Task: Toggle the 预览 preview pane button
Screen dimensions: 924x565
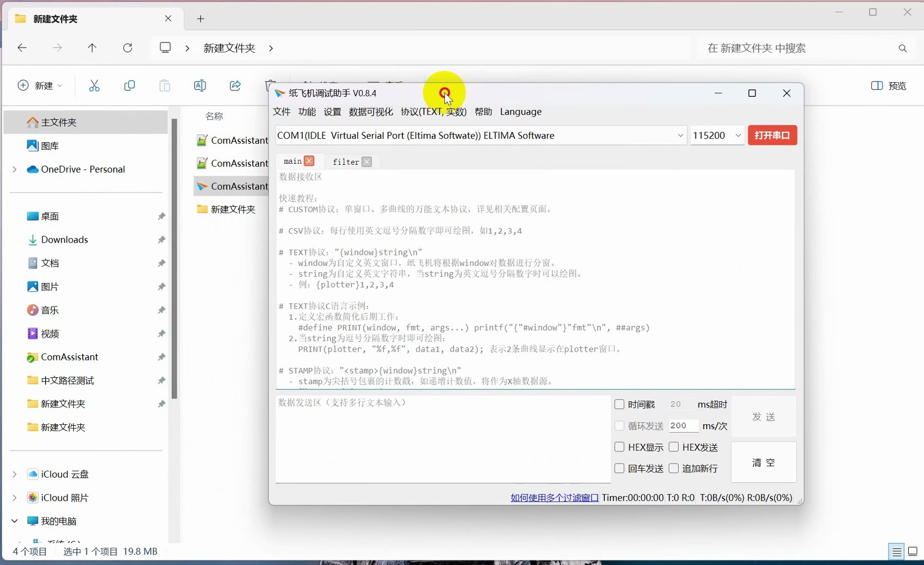Action: point(888,86)
